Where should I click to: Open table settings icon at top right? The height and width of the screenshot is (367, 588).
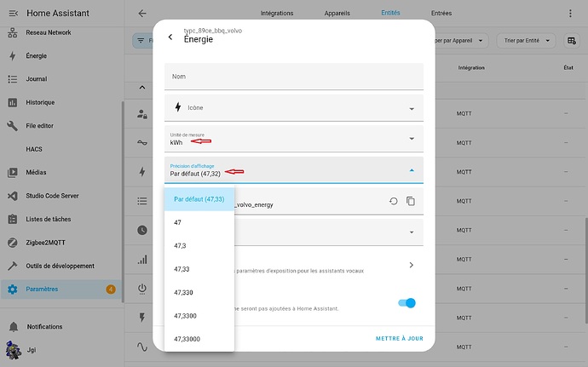(572, 41)
